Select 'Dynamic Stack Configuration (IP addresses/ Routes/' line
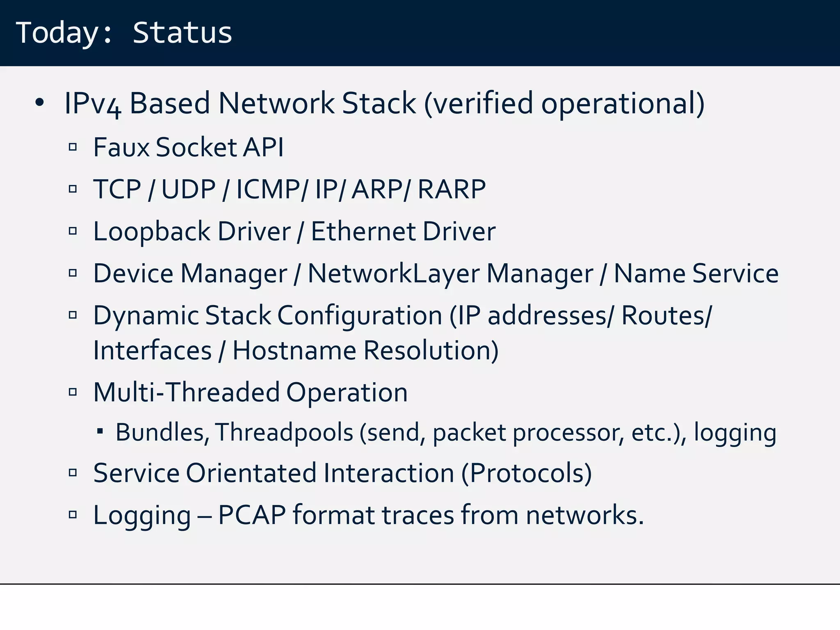This screenshot has width=840, height=630. [x=403, y=316]
